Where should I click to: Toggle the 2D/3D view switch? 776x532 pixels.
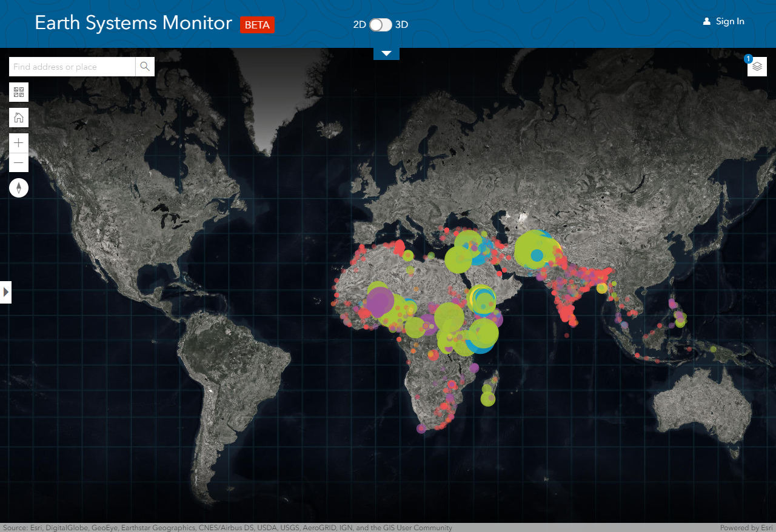click(381, 25)
